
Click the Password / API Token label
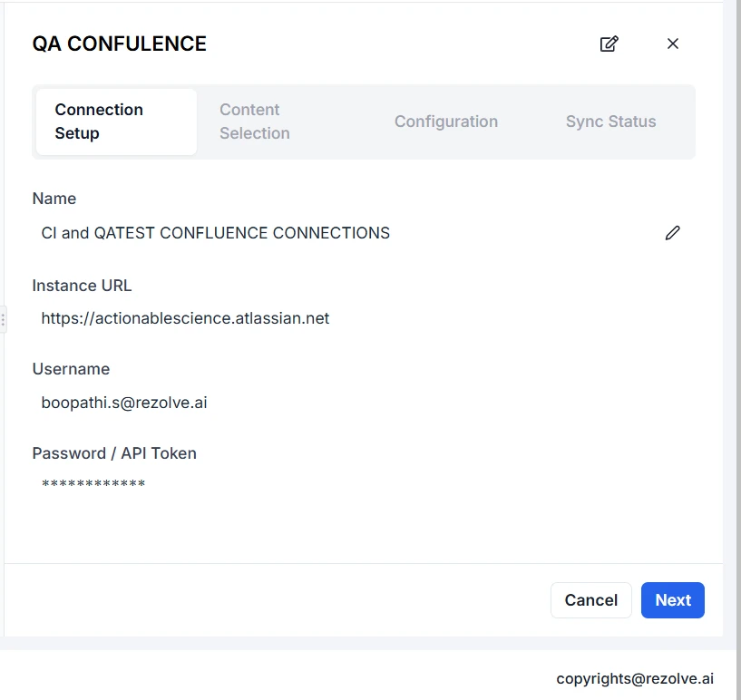(114, 453)
